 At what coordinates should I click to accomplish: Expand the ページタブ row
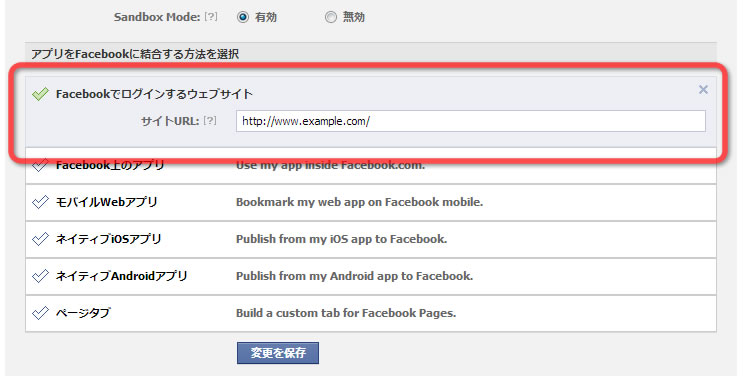coord(371,313)
